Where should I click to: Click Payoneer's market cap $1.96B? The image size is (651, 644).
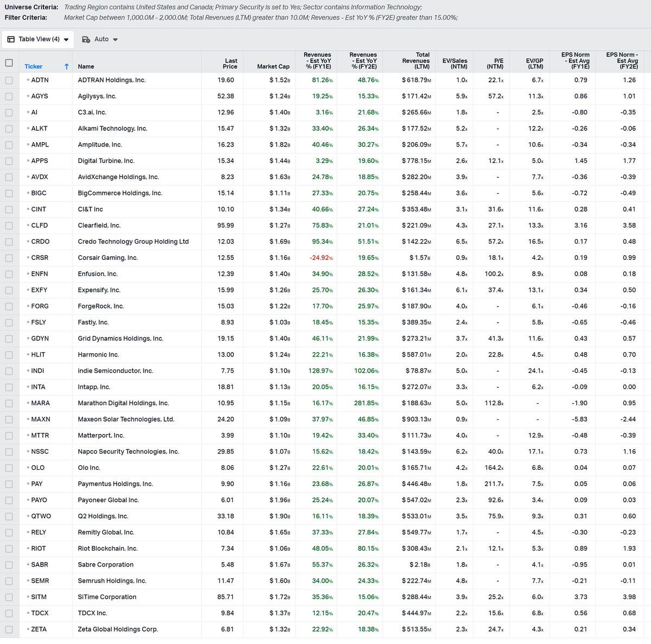pyautogui.click(x=279, y=500)
